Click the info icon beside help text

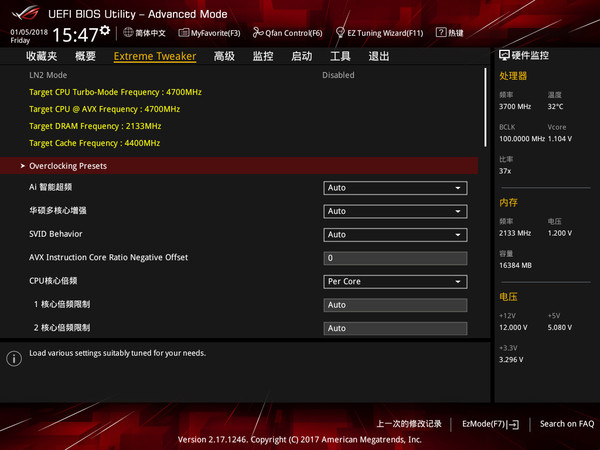(x=14, y=358)
